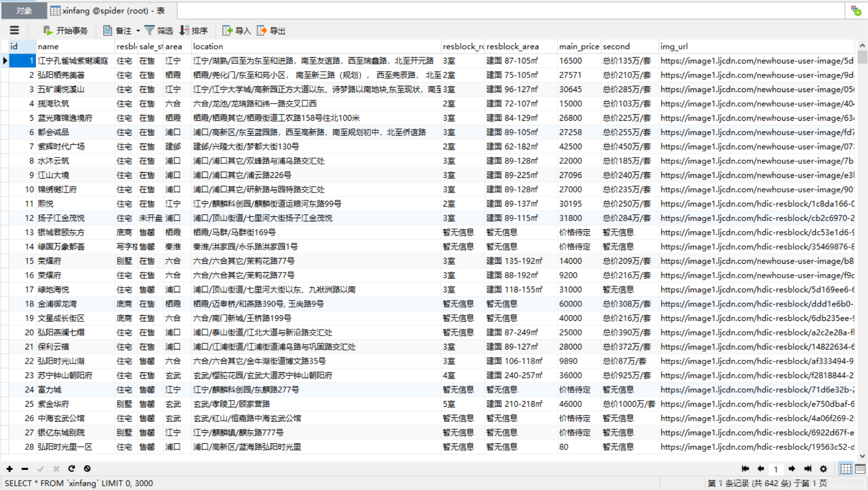Select name cell '五矿澜悦溪山'

coord(75,89)
